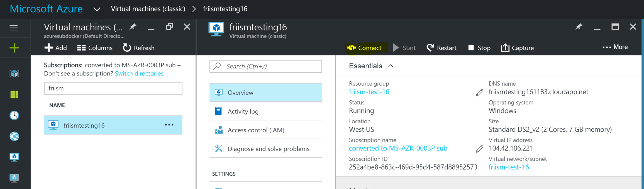This screenshot has width=644, height=189.
Task: Open Recent clock icon in sidebar
Action: [x=14, y=115]
